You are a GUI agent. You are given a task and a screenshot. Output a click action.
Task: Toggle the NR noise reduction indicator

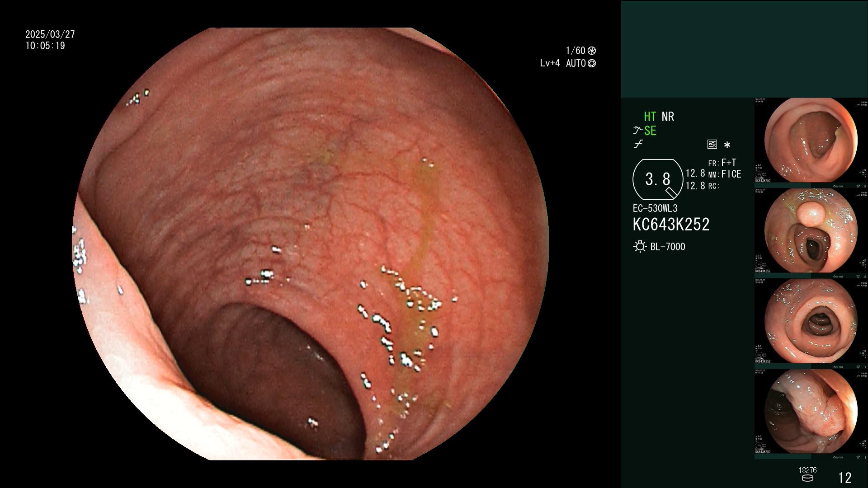(668, 117)
